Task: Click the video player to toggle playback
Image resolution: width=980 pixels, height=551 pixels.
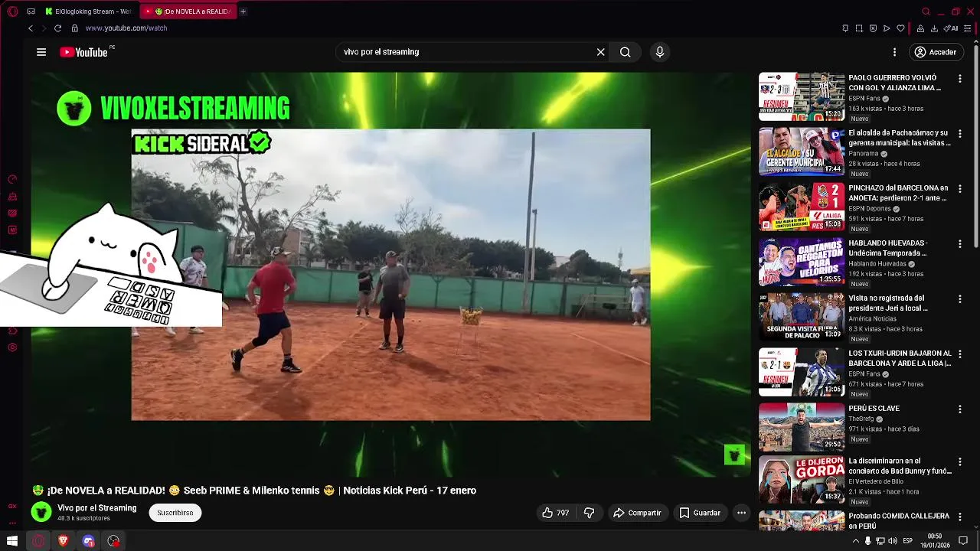Action: [x=390, y=274]
